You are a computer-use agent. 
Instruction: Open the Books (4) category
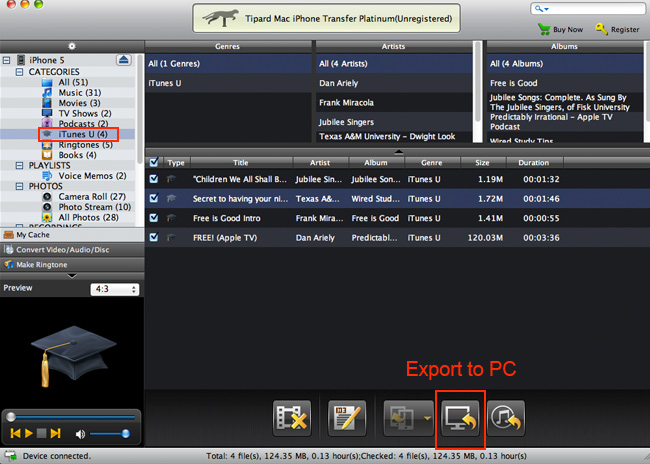point(77,155)
